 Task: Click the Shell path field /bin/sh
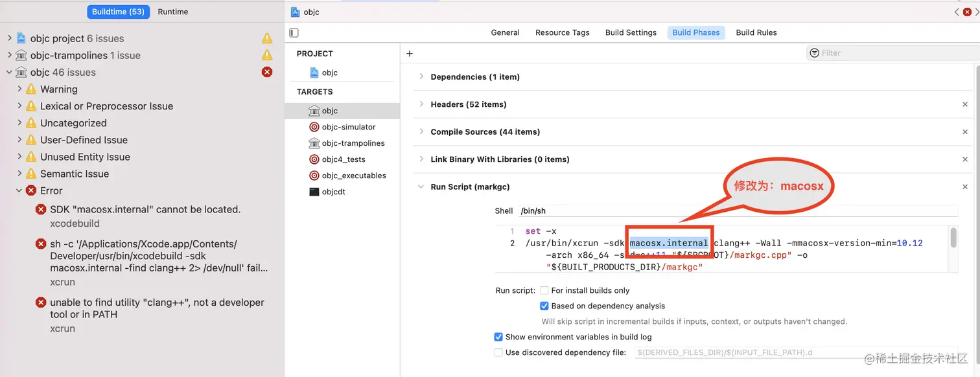[x=738, y=211]
